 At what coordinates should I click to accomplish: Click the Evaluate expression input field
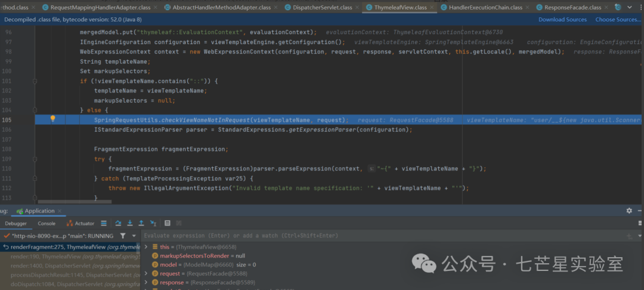[382, 236]
